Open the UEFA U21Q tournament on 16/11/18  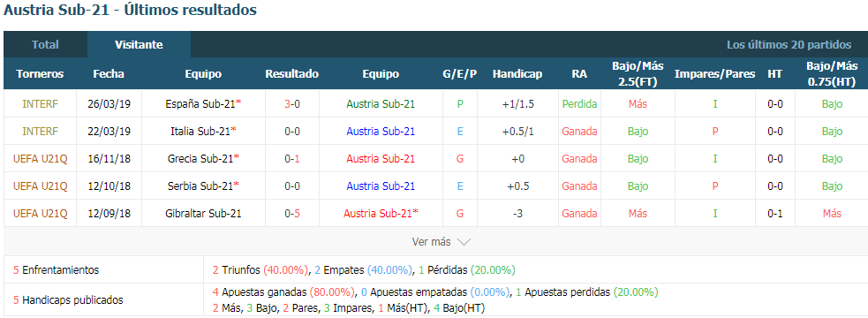(x=40, y=158)
